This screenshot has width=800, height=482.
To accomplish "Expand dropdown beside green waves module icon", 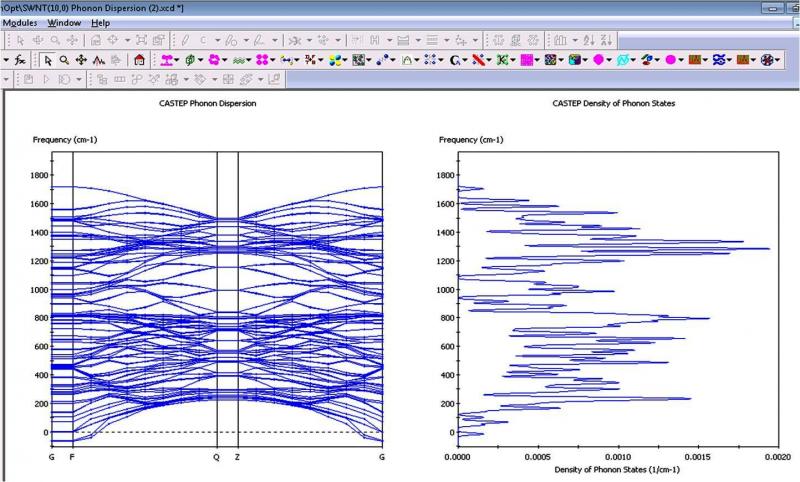I will (x=248, y=60).
